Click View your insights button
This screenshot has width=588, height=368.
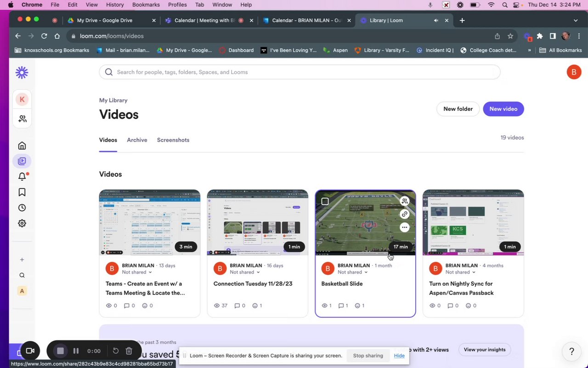click(x=485, y=350)
